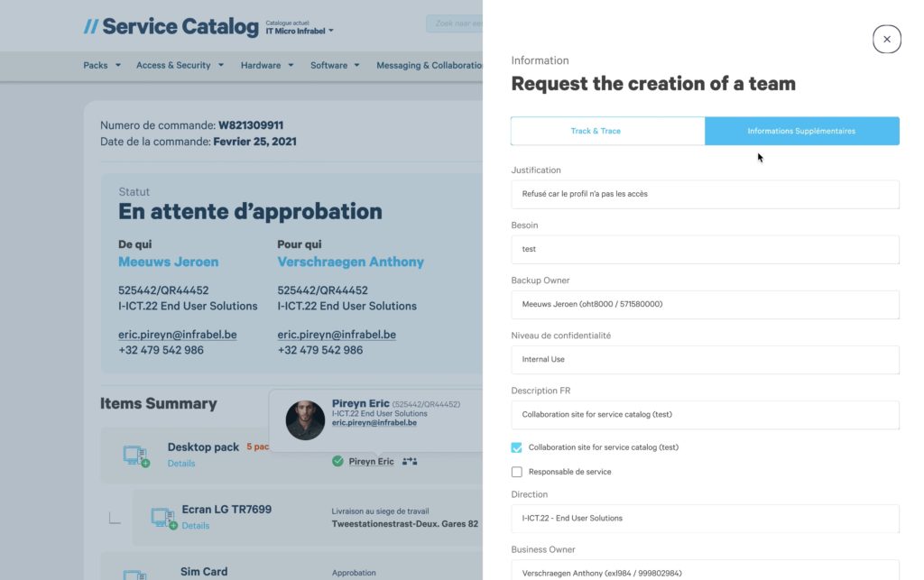924x580 pixels.
Task: Uncheck Collaboration site for service catalog checkbox
Action: coord(517,447)
